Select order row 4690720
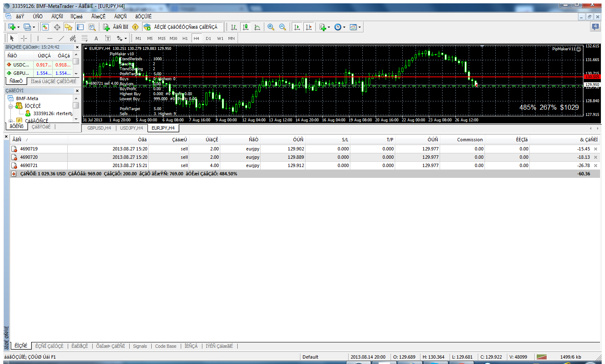The width and height of the screenshot is (605, 364). click(305, 157)
